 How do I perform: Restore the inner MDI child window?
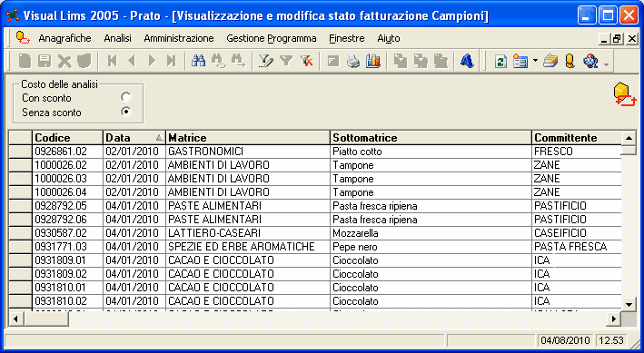click(617, 39)
